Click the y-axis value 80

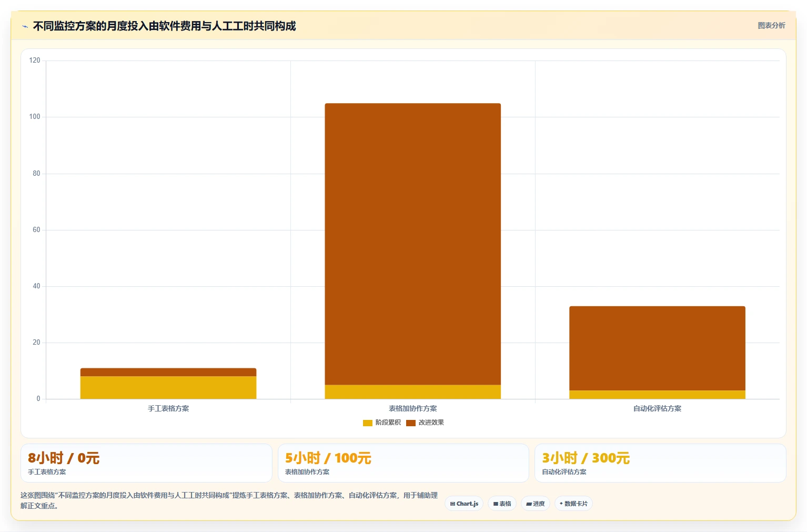click(x=36, y=173)
